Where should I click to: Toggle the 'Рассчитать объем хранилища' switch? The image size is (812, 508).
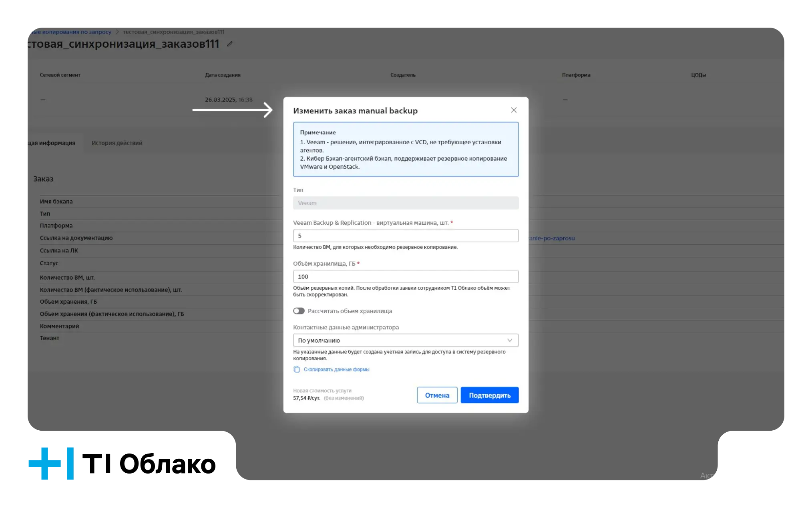coord(299,311)
